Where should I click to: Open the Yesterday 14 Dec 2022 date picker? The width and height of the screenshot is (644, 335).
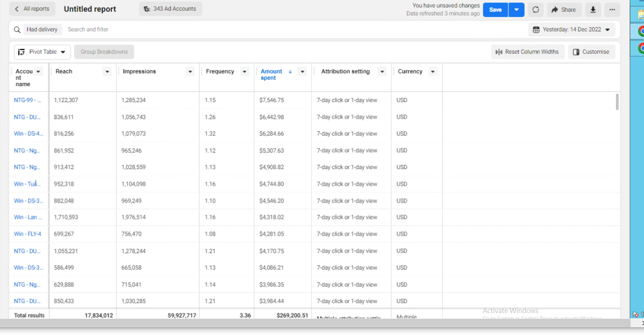(571, 29)
